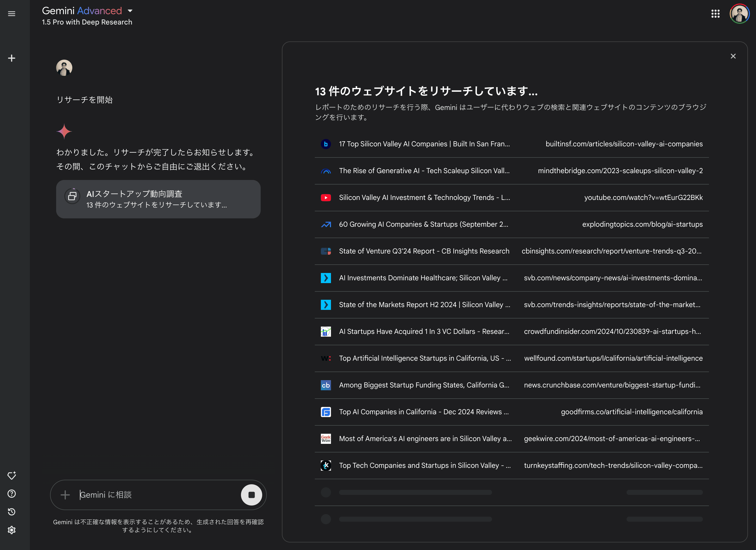Viewport: 756px width, 550px height.
Task: Open CB Insights State of Venture report
Action: click(424, 251)
